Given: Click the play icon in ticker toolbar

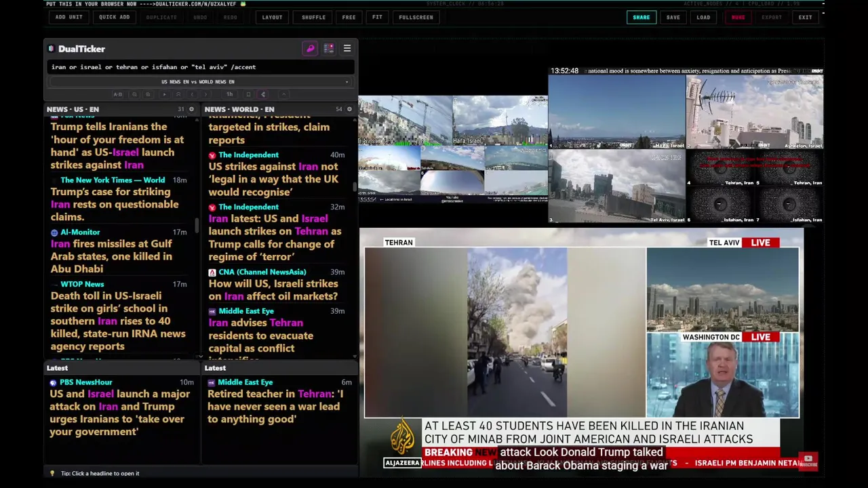Looking at the screenshot, I should [x=164, y=94].
